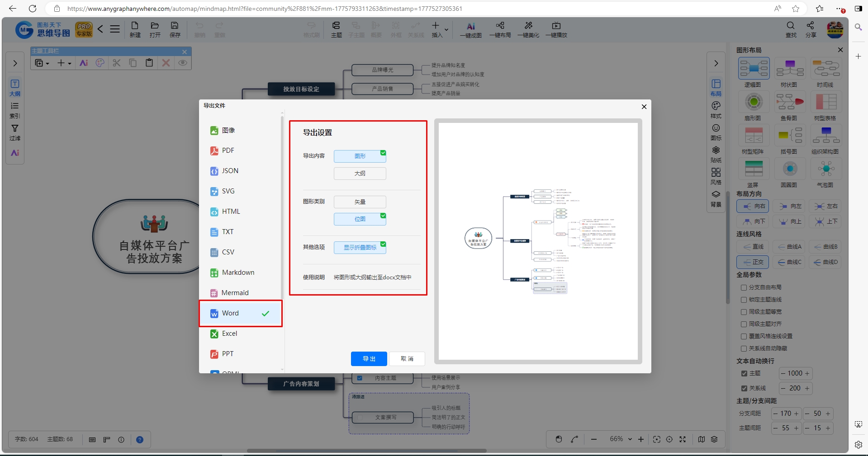Select 大纲 as export content
Image resolution: width=868 pixels, height=456 pixels.
360,174
